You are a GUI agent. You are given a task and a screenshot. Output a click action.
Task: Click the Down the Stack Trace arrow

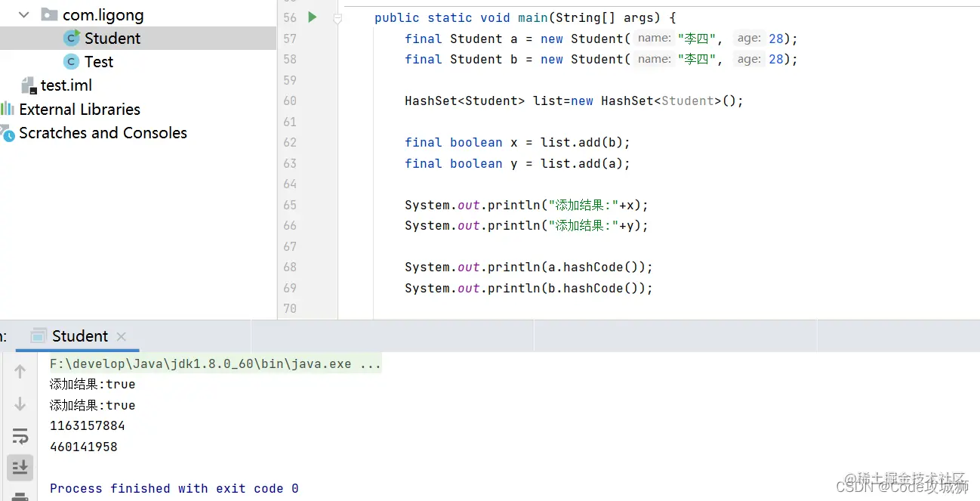[x=20, y=404]
